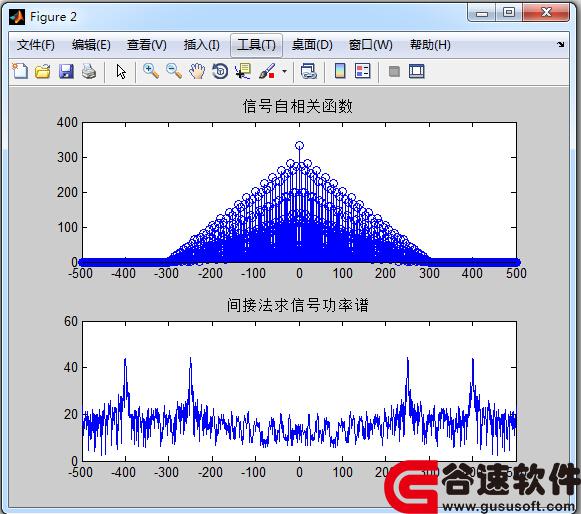Click the x-axis label -100 of lower plot
Screen dimensions: 581x514
253,472
